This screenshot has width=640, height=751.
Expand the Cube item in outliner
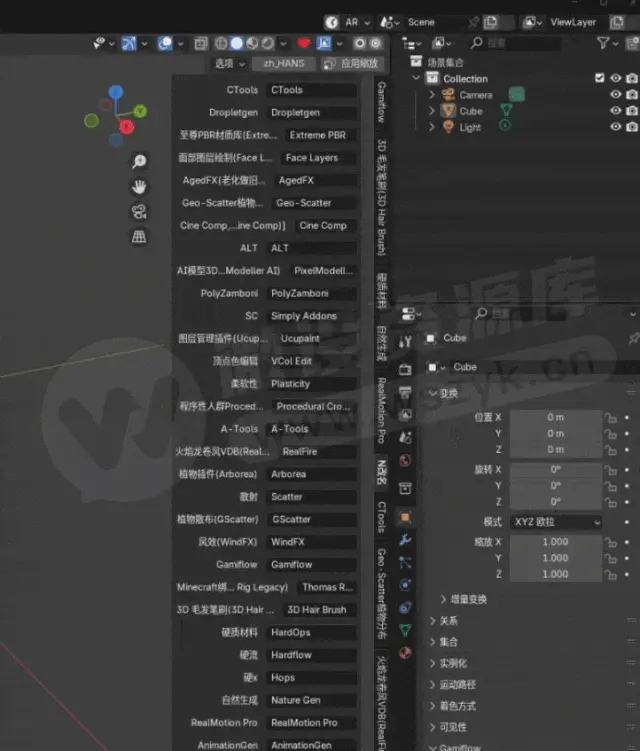(x=432, y=111)
